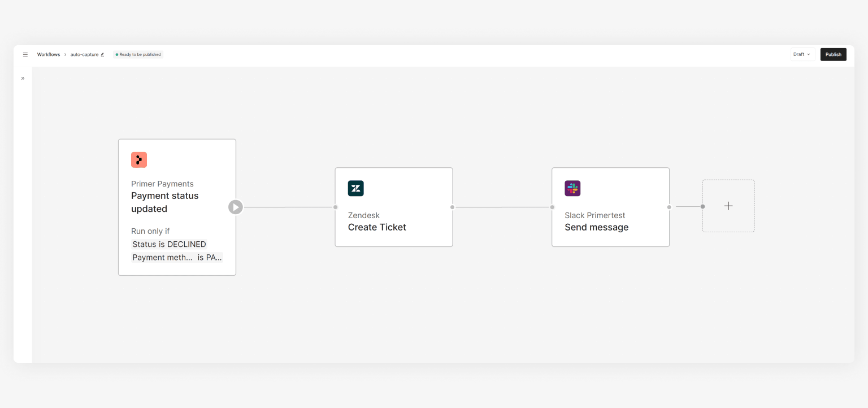This screenshot has height=408, width=868.
Task: Click the Primer Payments logo icon
Action: [139, 160]
